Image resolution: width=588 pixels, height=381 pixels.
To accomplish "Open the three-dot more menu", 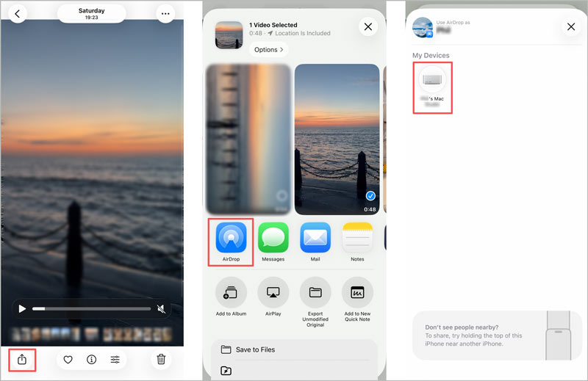I will pyautogui.click(x=165, y=14).
